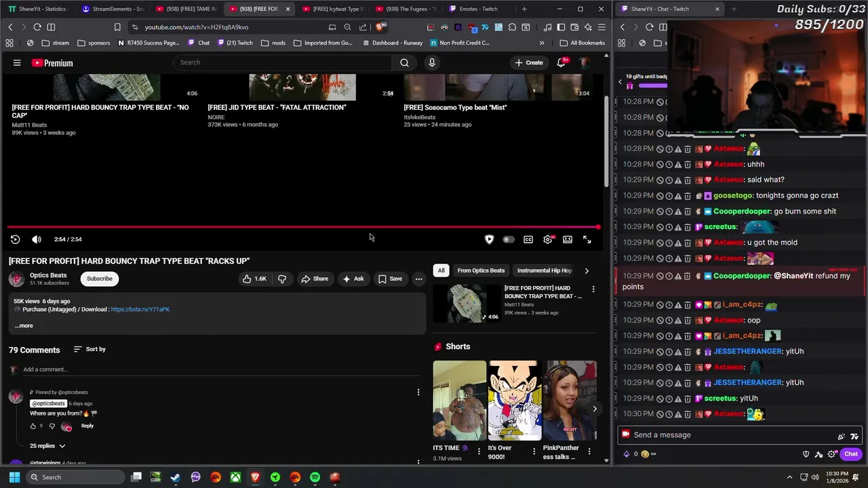Mute the video volume speaker
The height and width of the screenshot is (488, 868).
point(37,239)
